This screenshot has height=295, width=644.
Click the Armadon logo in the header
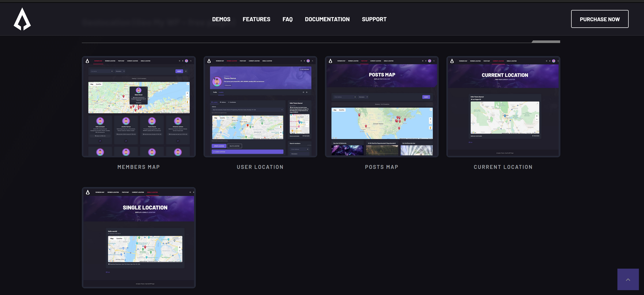(22, 19)
